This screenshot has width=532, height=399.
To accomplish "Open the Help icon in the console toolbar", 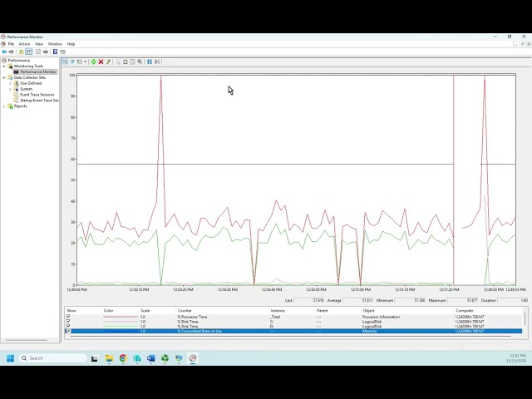I will (x=55, y=52).
